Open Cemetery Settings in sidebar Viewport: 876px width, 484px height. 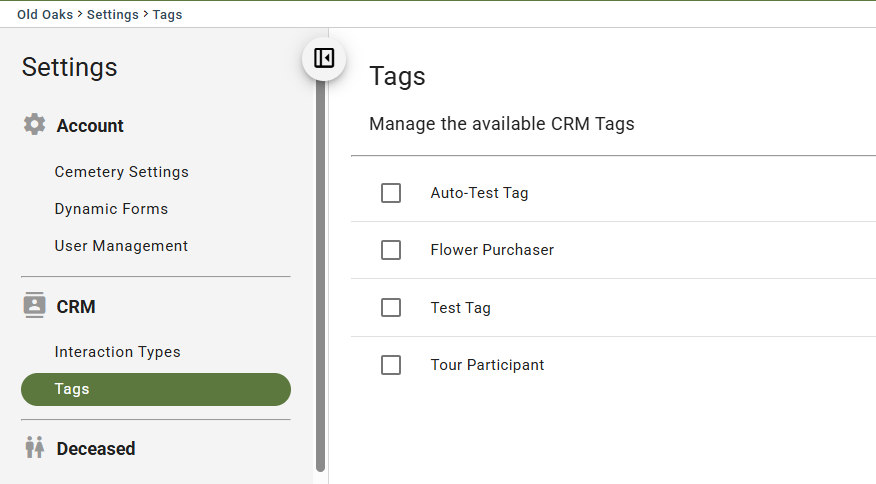[122, 172]
